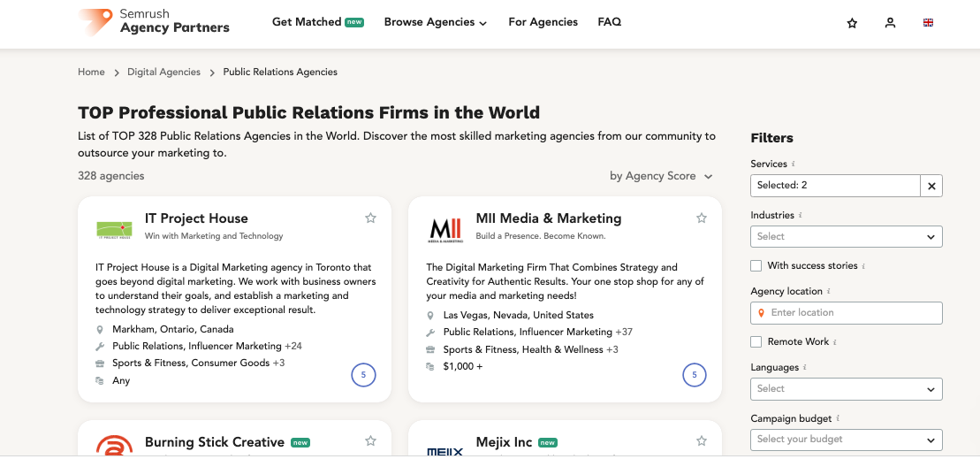Open FAQ navigation item

[x=610, y=22]
